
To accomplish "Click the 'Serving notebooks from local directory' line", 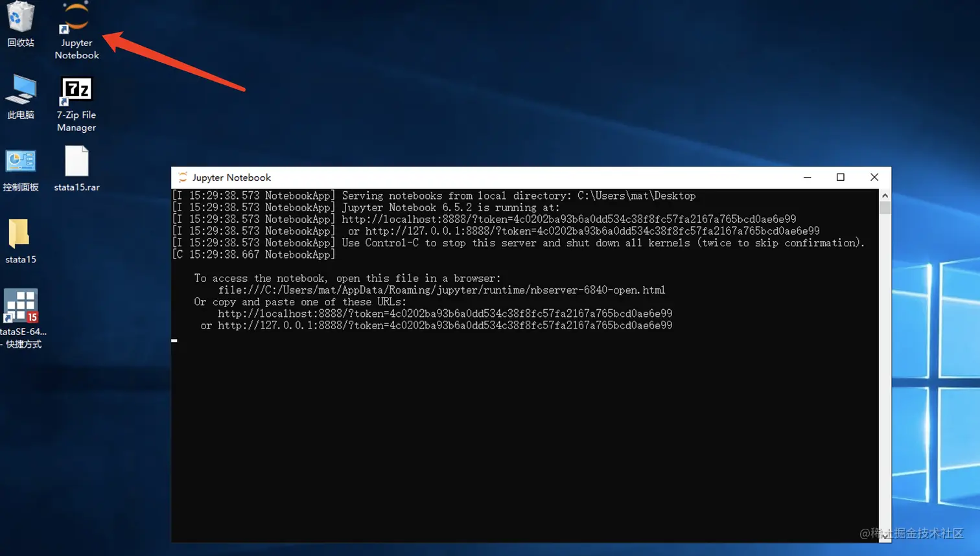I will [434, 196].
